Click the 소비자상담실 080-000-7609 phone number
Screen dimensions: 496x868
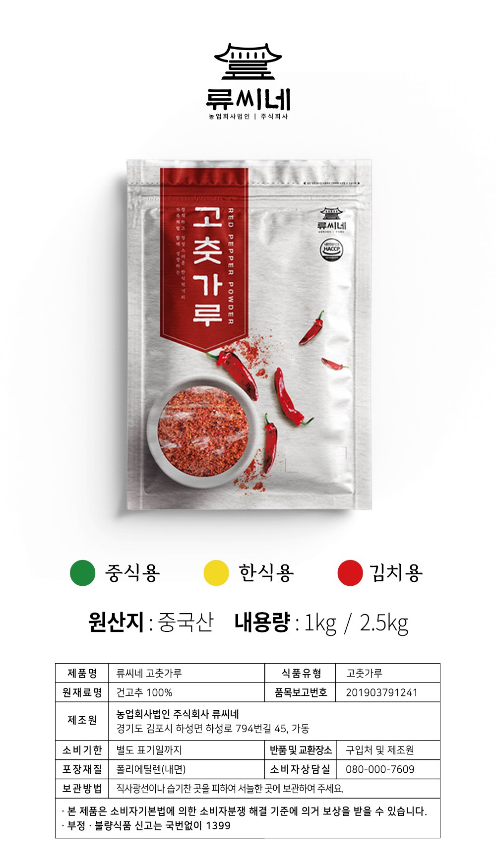pos(380,769)
